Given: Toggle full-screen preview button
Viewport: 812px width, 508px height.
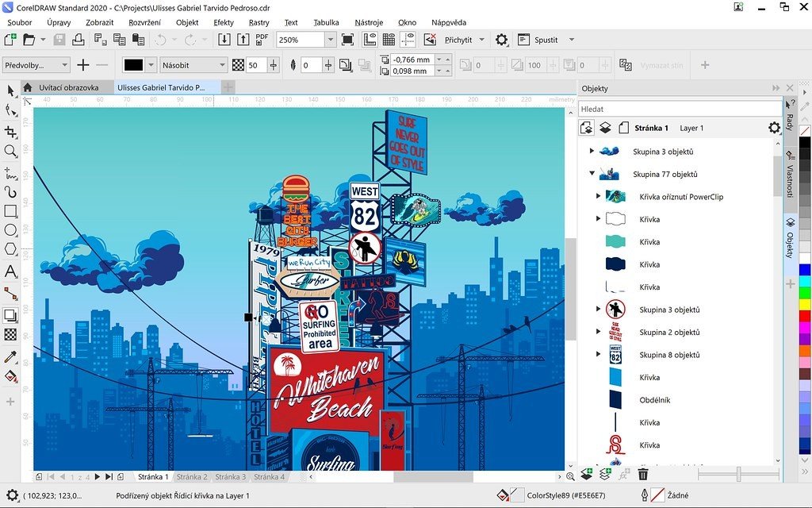Looking at the screenshot, I should (347, 40).
